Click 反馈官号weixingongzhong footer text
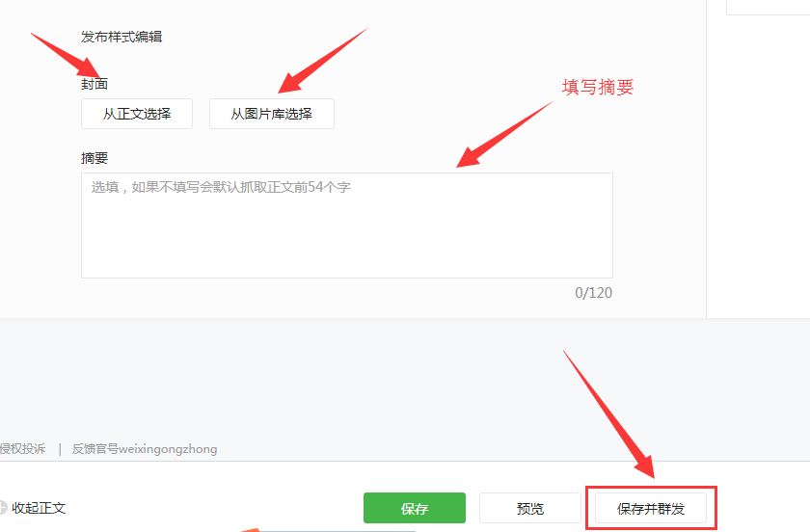 (145, 449)
